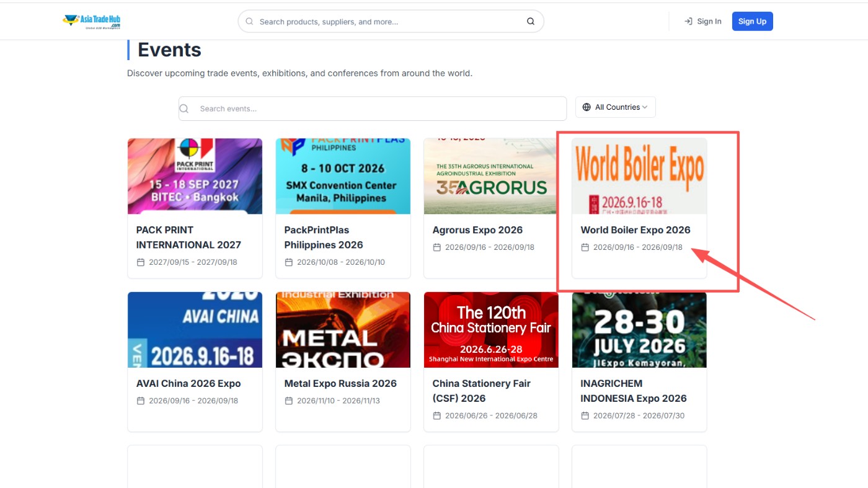Click the INAGRICHEM INDONESIA Expo 2026 title

634,391
